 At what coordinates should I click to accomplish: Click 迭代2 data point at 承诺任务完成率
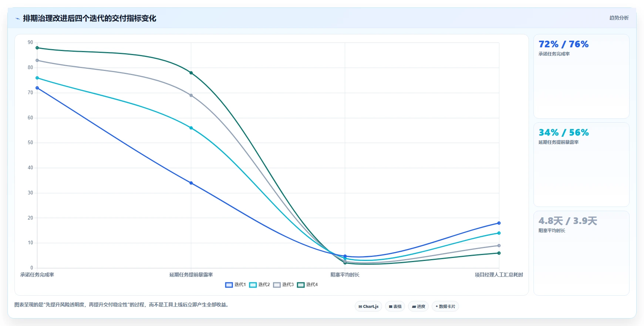click(37, 78)
